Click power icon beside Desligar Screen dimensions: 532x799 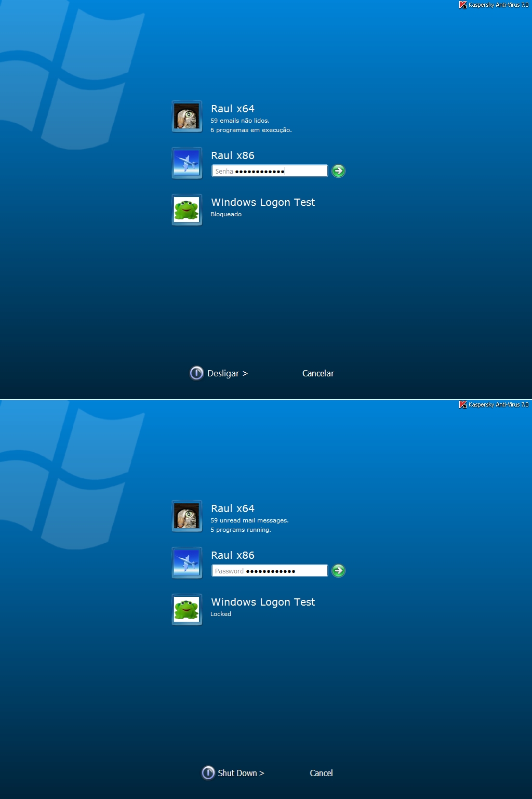coord(196,373)
